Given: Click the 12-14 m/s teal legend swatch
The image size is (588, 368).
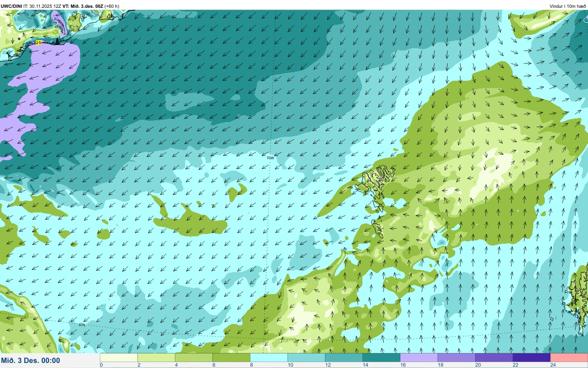Looking at the screenshot, I should [x=344, y=357].
